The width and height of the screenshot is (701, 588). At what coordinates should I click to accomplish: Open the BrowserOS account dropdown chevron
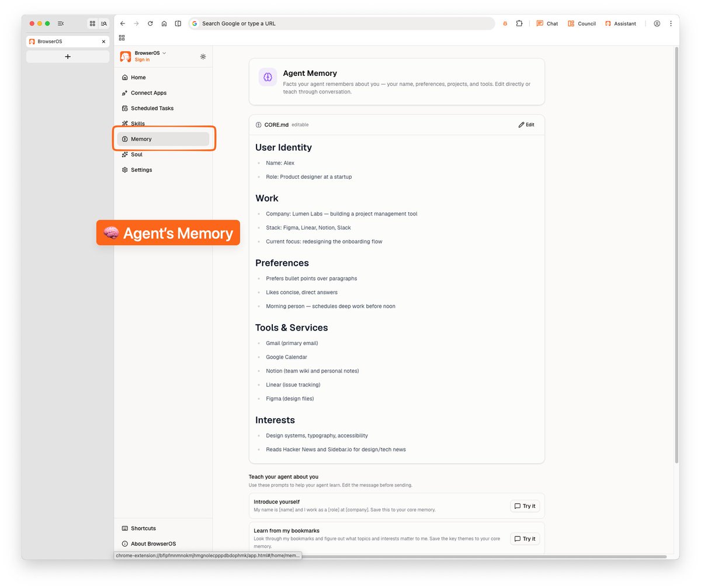(164, 53)
